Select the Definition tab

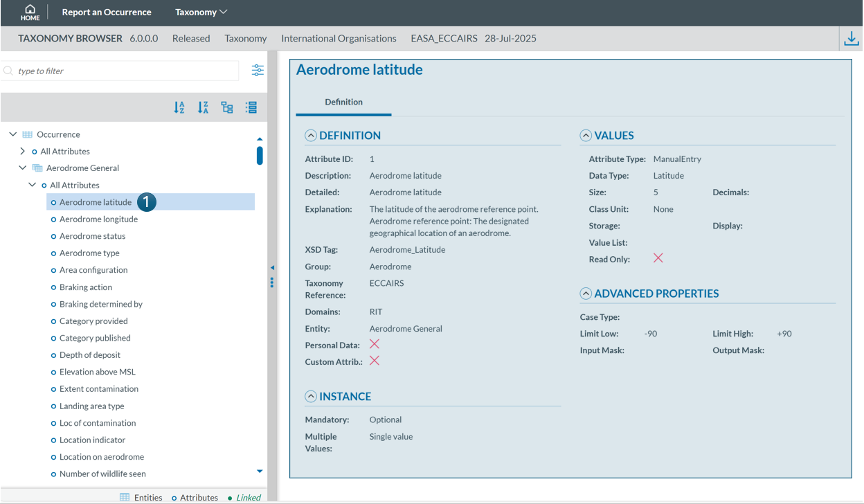tap(343, 102)
